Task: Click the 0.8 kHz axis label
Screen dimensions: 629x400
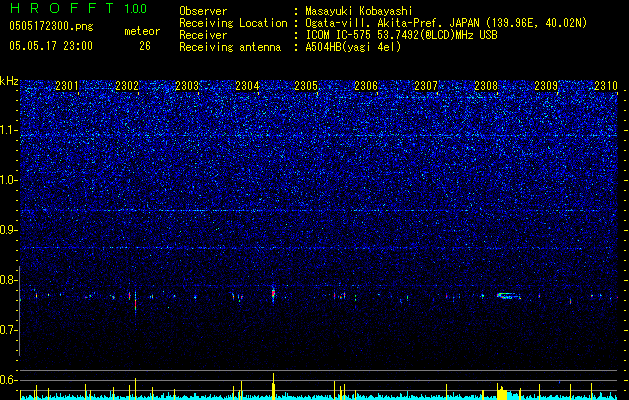Action: click(9, 280)
